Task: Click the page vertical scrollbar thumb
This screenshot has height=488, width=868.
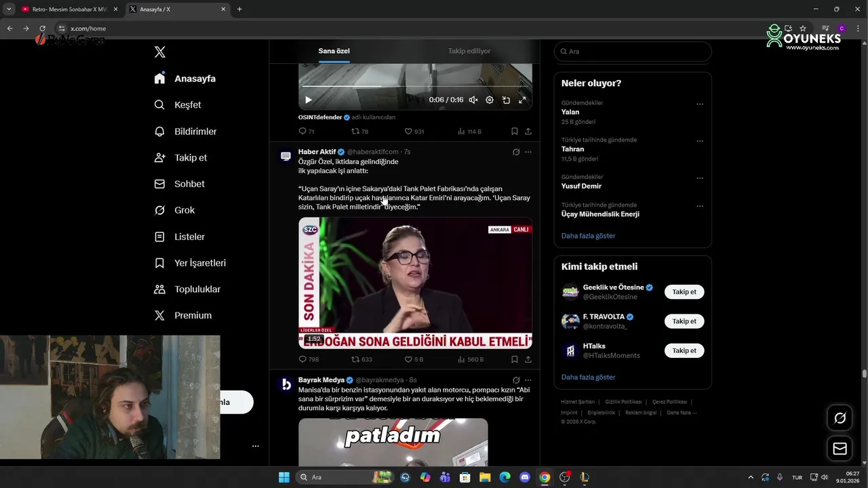Action: coord(865,373)
